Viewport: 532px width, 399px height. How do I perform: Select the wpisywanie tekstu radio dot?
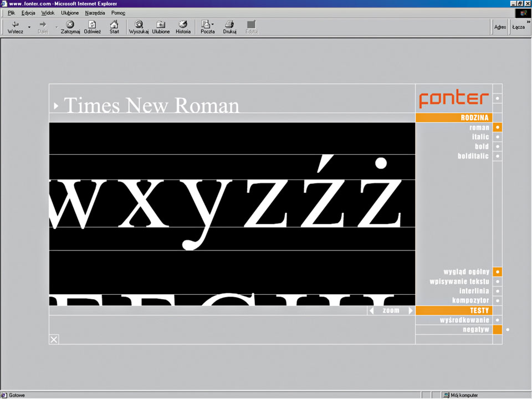point(498,282)
